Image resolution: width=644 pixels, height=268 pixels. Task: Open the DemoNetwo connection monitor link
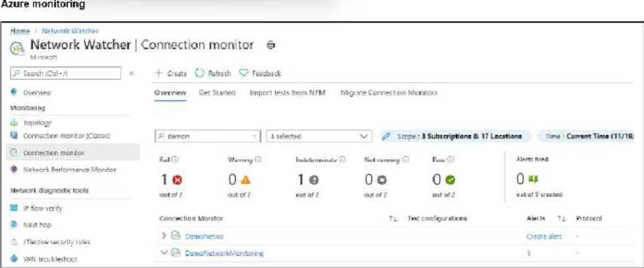(204, 236)
